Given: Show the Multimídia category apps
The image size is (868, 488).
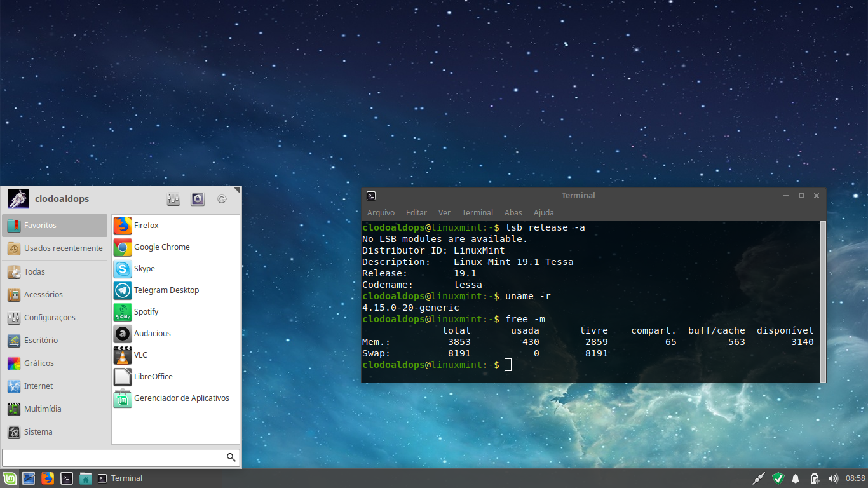Looking at the screenshot, I should coord(55,409).
